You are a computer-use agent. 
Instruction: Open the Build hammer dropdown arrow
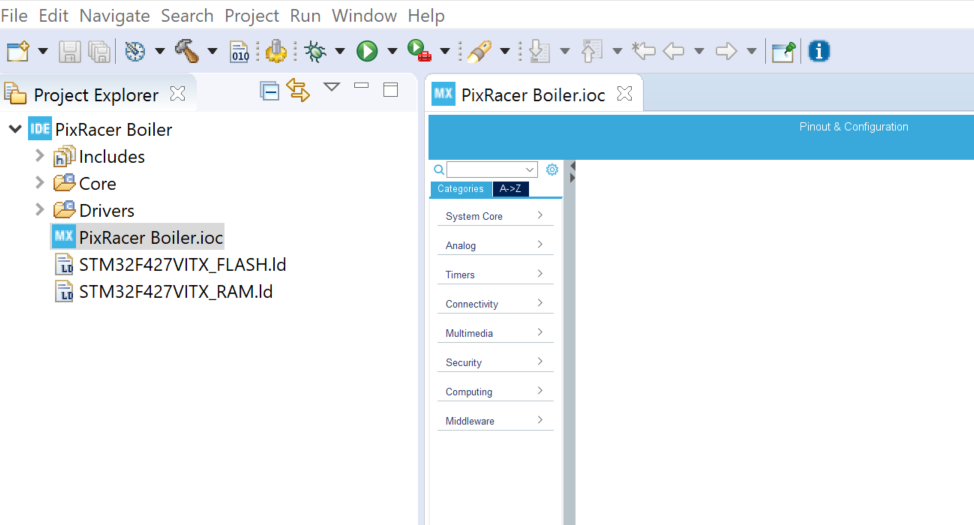coord(212,52)
